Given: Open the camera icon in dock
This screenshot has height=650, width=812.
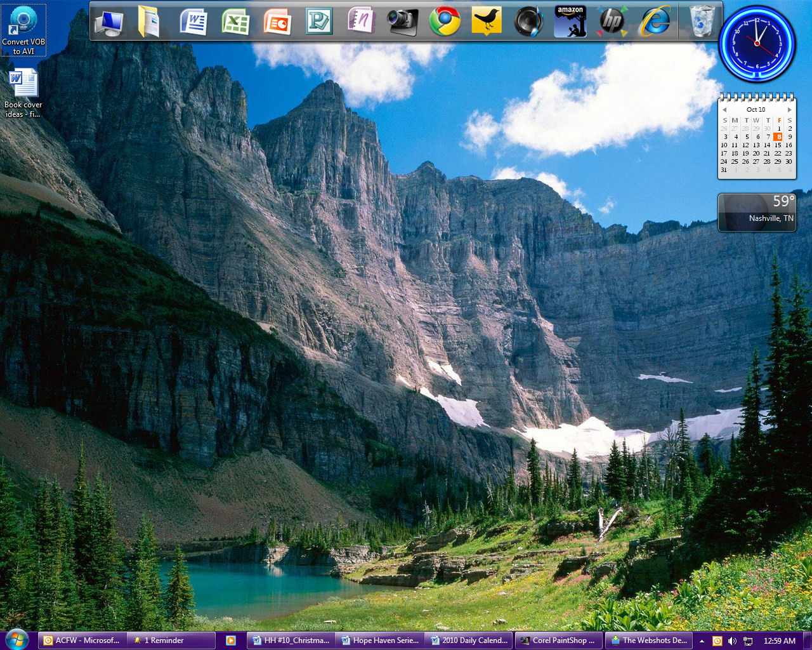Looking at the screenshot, I should (402, 22).
